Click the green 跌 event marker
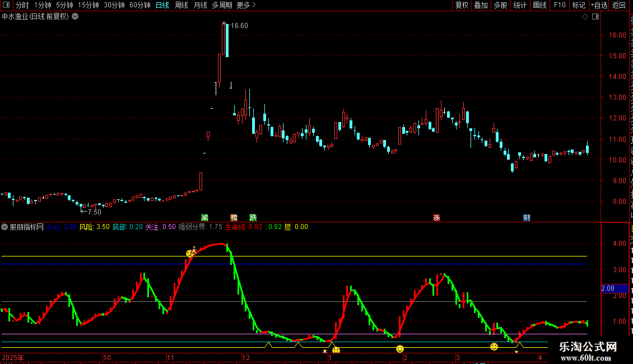The width and height of the screenshot is (633, 364). coord(253,217)
